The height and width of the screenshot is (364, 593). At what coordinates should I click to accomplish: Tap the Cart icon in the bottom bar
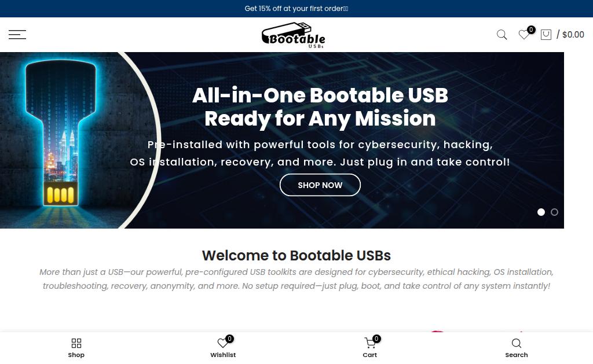point(370,343)
